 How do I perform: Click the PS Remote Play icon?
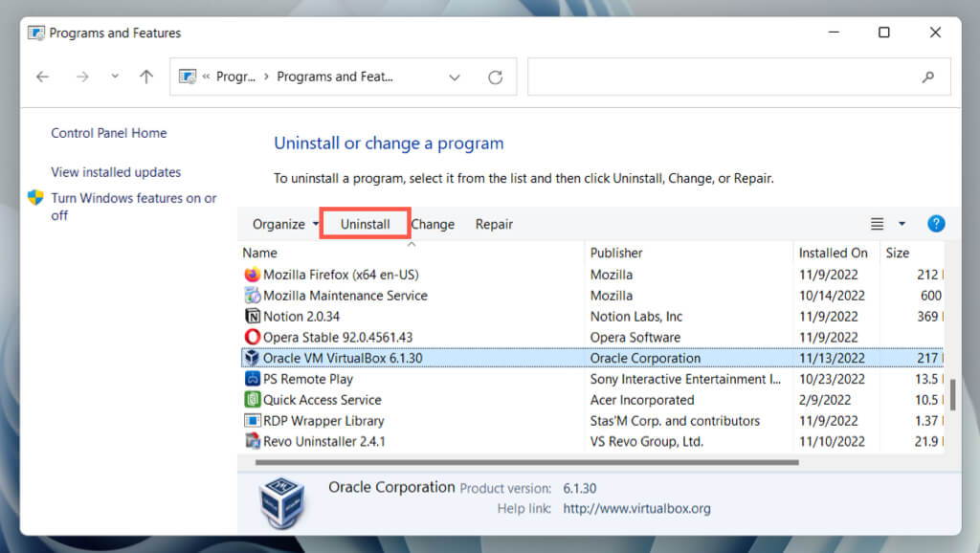pos(252,379)
